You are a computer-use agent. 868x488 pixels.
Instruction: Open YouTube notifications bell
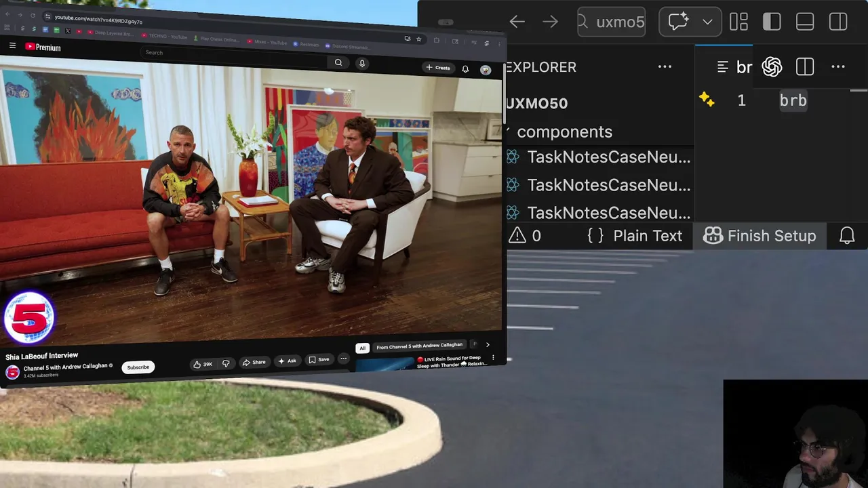(x=465, y=69)
